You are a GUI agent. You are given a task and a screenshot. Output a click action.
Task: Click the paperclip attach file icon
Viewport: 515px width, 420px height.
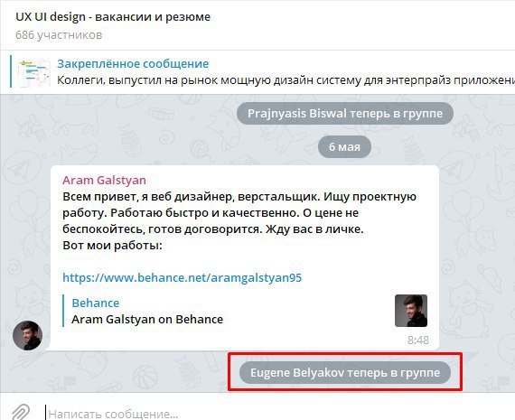(x=21, y=412)
